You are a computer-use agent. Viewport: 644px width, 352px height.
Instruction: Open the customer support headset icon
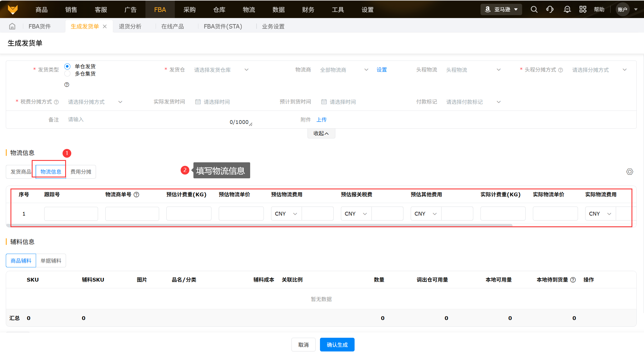(x=550, y=9)
